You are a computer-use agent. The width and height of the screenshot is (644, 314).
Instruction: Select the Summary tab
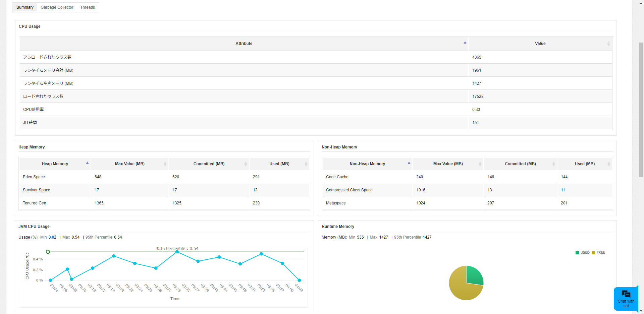click(25, 7)
